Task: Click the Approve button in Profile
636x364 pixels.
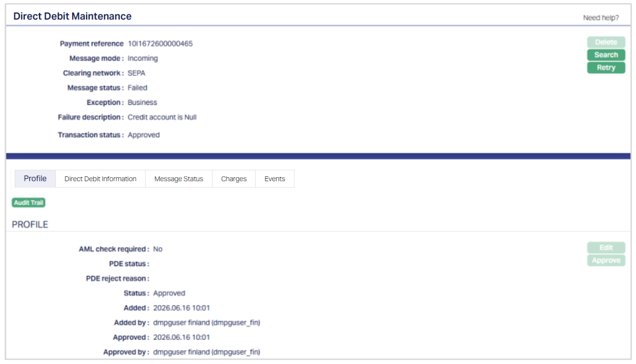Action: point(606,261)
